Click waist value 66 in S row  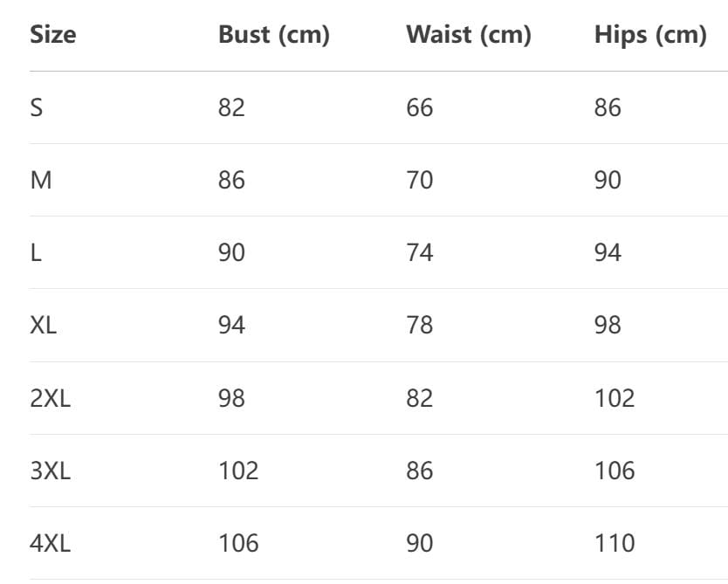[420, 107]
